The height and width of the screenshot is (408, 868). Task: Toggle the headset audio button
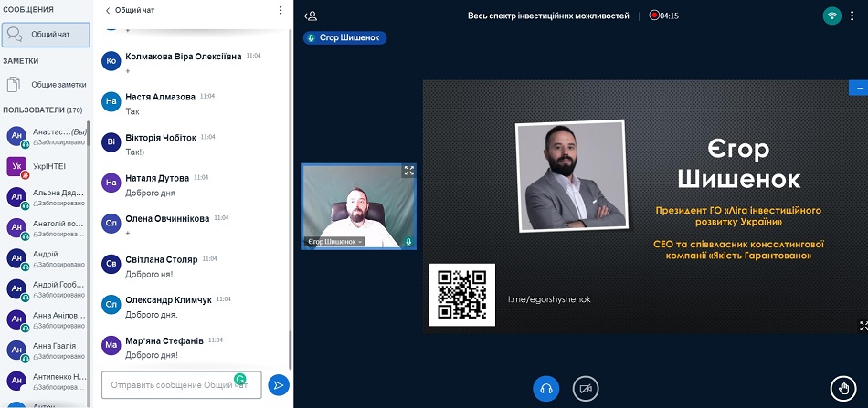coord(545,389)
